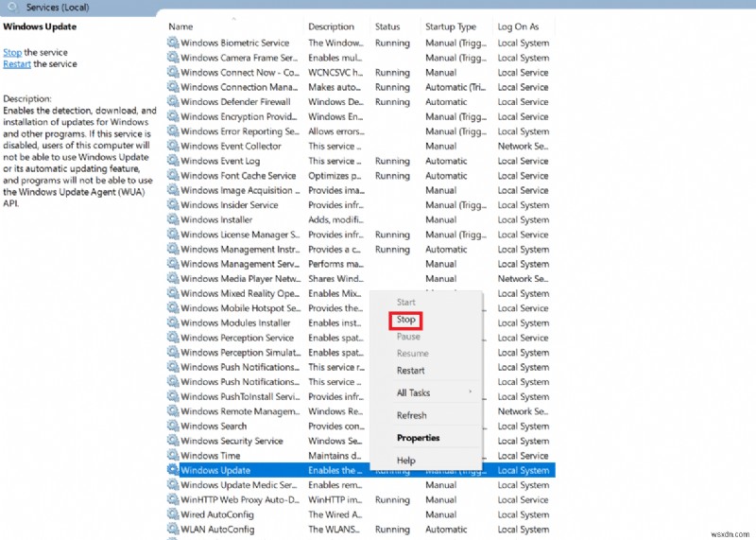
Task: Click the Windows Update service name
Action: pos(215,470)
